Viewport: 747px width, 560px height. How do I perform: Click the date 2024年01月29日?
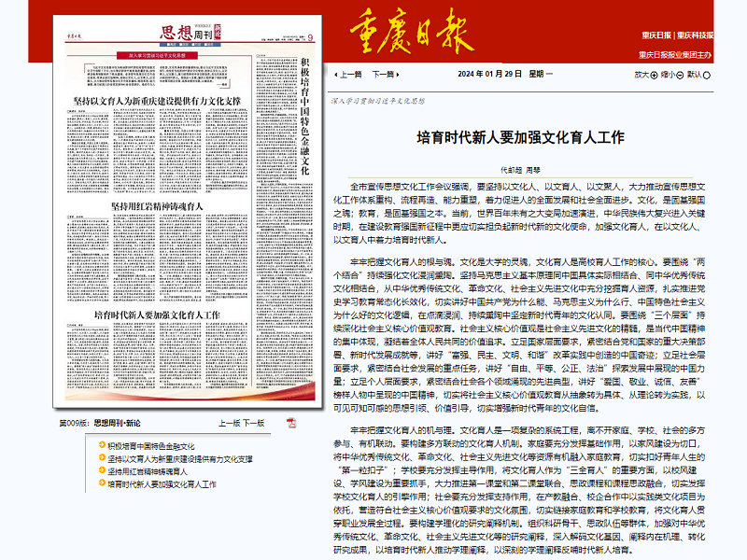(x=489, y=74)
